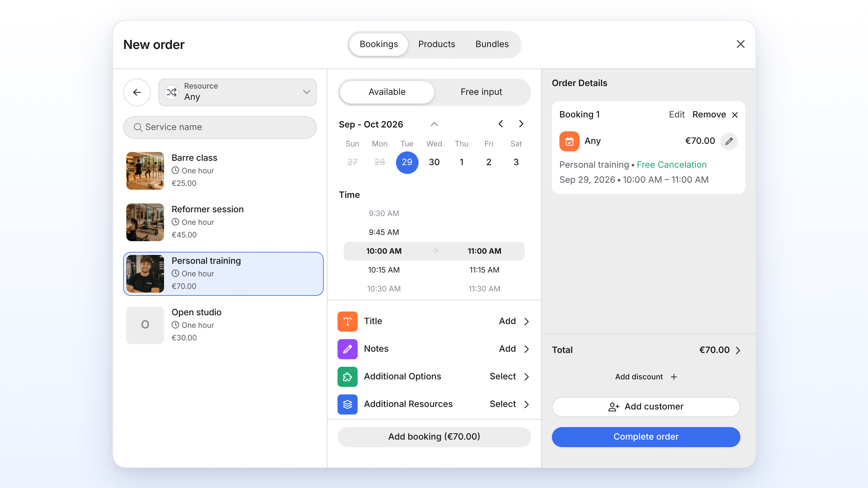Viewport: 868px width, 488px height.
Task: Select the Barre class service thumbnail
Action: pyautogui.click(x=145, y=171)
